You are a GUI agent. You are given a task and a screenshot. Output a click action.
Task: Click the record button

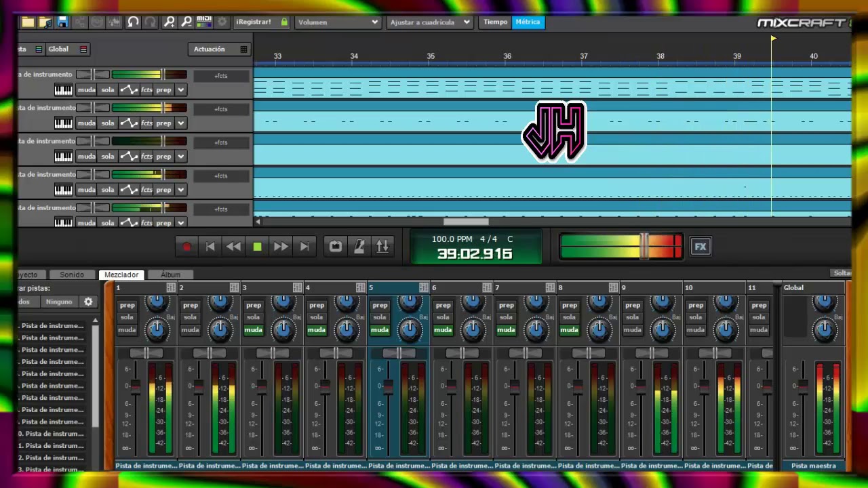(187, 247)
